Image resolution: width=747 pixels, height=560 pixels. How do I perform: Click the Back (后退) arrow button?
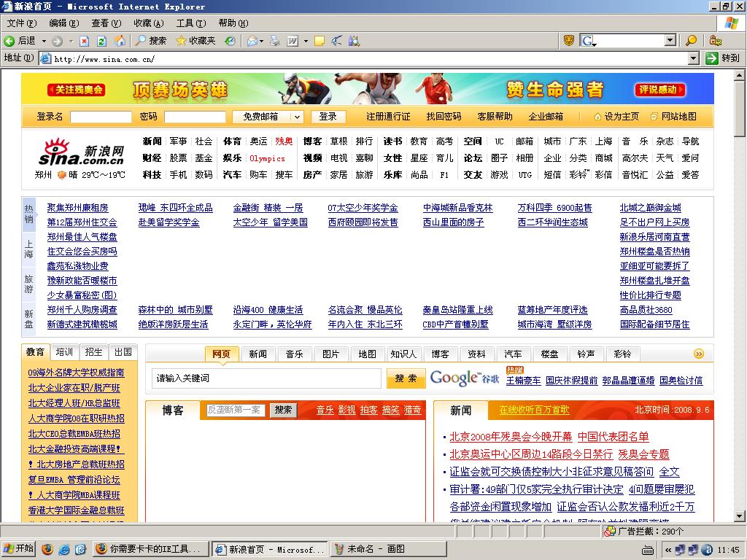click(20, 41)
